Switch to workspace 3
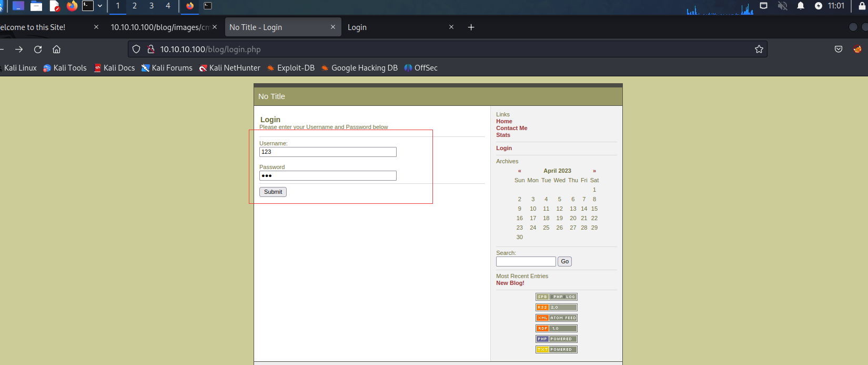Viewport: 868px width, 365px height. coord(152,6)
